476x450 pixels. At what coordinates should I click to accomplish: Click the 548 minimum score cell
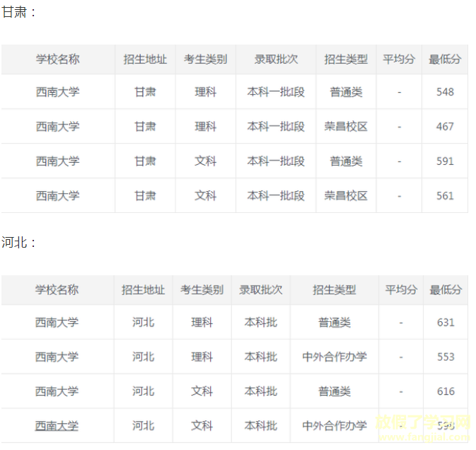click(445, 92)
